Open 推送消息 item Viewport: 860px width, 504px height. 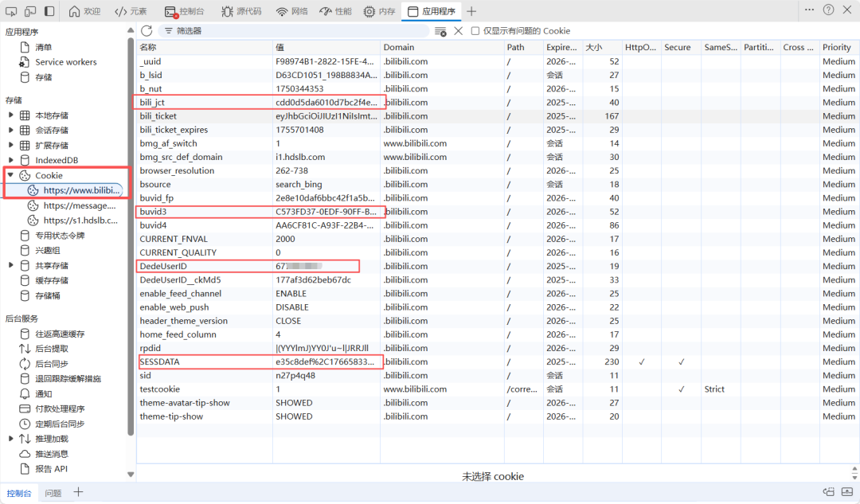52,454
